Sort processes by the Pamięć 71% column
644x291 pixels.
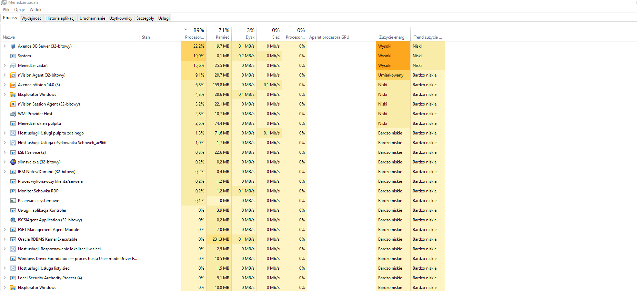pos(219,34)
